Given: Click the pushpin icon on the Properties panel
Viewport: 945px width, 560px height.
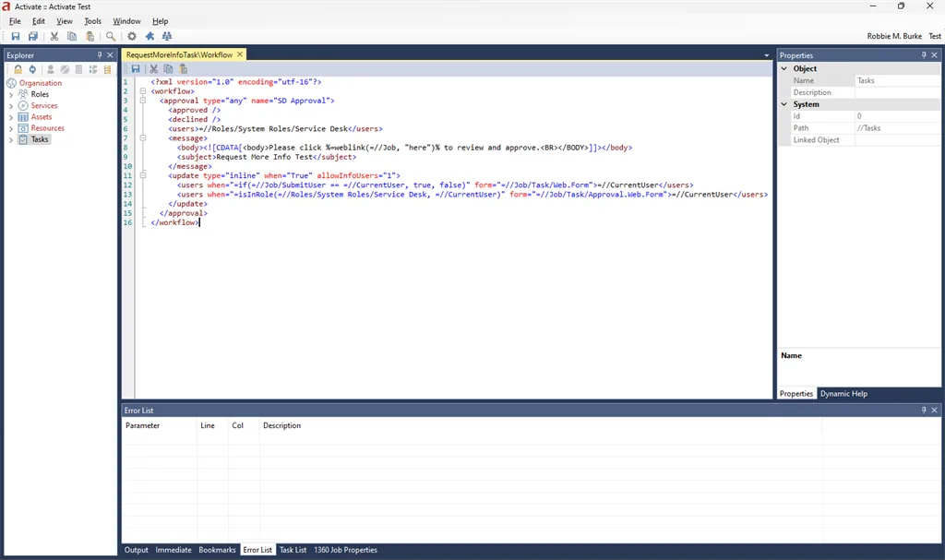Looking at the screenshot, I should click(923, 54).
